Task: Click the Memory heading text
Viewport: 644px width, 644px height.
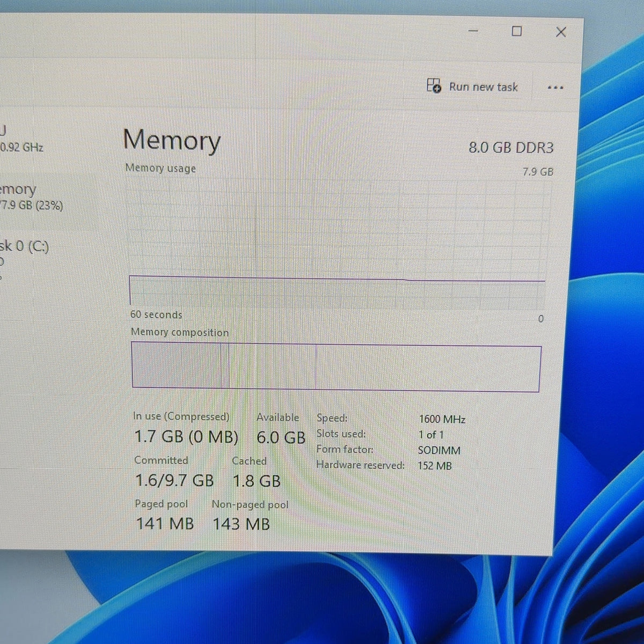Action: (172, 141)
